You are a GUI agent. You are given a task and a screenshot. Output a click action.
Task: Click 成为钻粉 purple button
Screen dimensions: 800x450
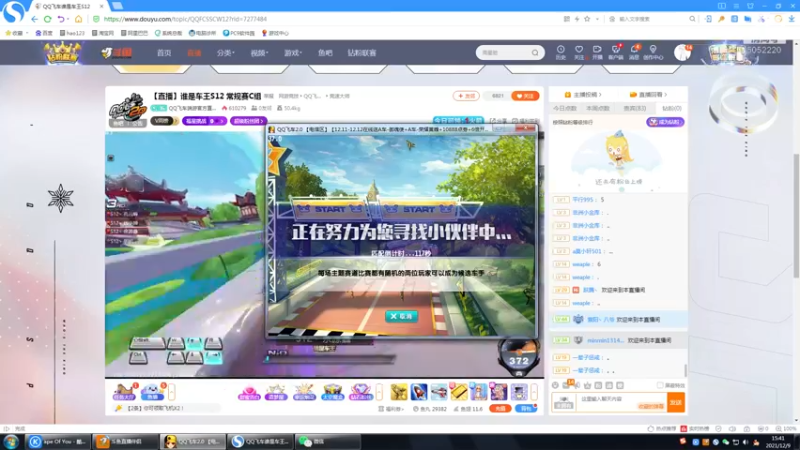click(665, 122)
